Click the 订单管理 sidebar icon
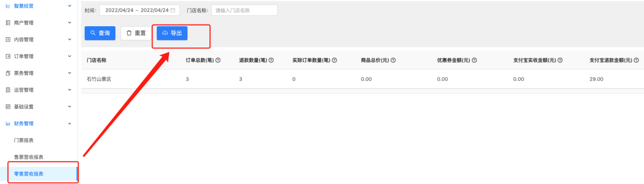644x184 pixels. 8,56
